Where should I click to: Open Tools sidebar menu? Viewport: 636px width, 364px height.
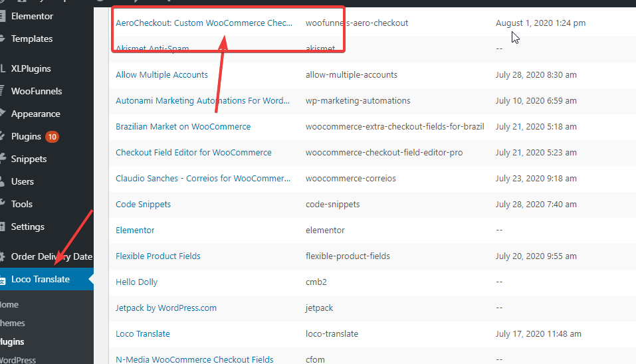21,205
